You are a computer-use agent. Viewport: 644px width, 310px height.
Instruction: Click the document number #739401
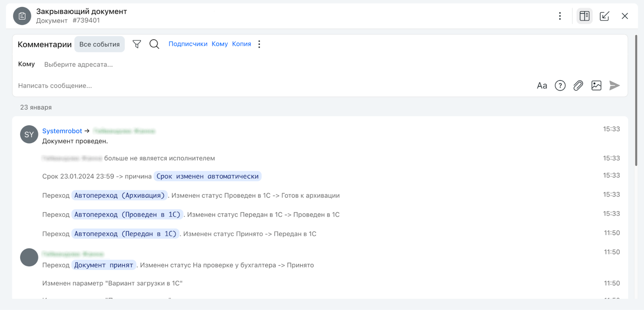coord(86,21)
